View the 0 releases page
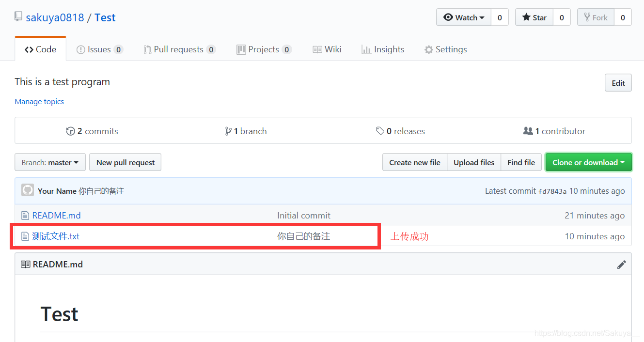The width and height of the screenshot is (644, 342). 400,131
